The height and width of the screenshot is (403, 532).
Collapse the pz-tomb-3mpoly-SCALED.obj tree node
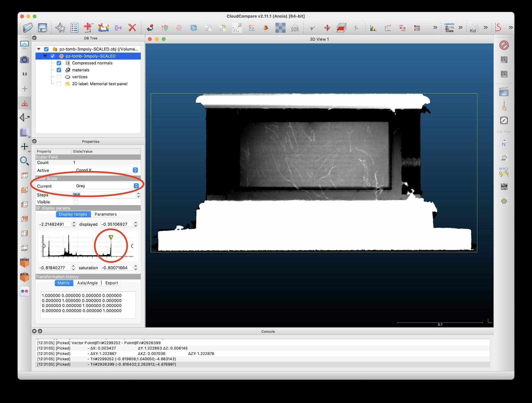[39, 49]
